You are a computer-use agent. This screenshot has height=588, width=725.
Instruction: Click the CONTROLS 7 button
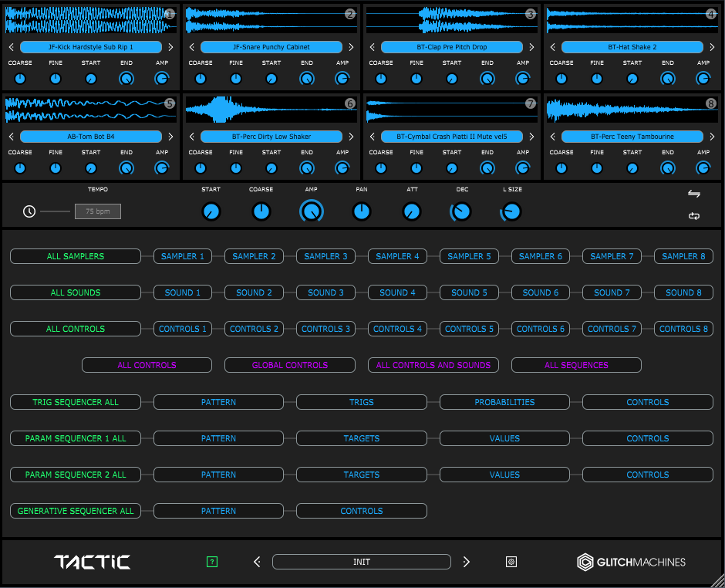point(612,329)
